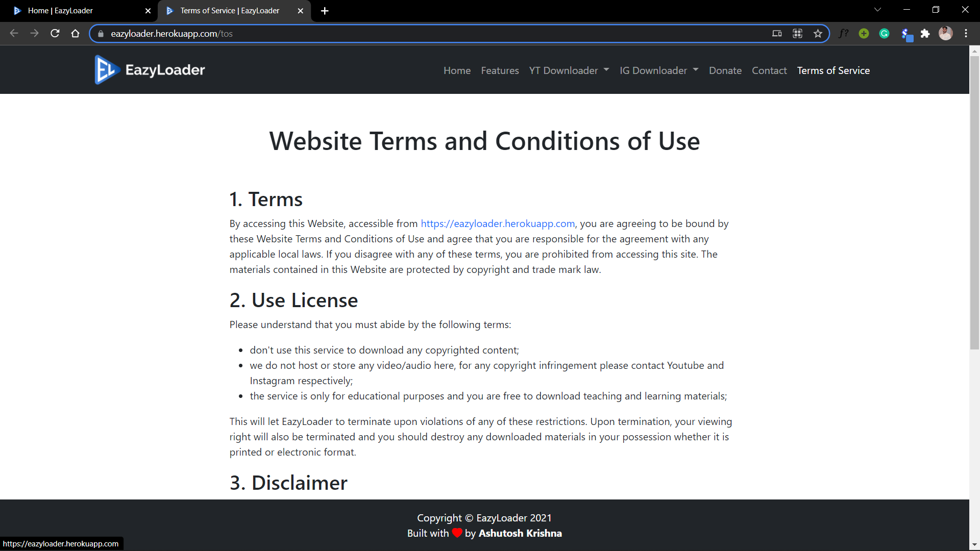Click the f? extension icon
This screenshot has width=980, height=551.
(x=843, y=33)
